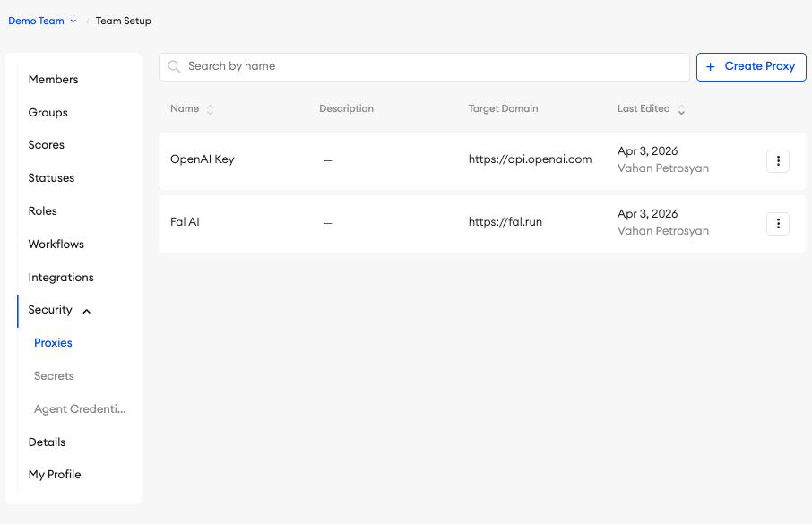Click the Demo Team breadcrumb link
Image resolution: width=812 pixels, height=524 pixels.
pyautogui.click(x=36, y=21)
